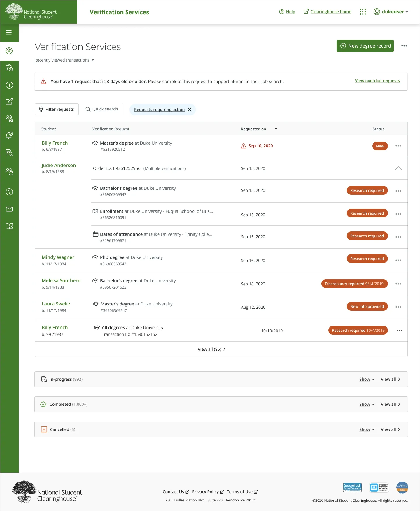Open the people refresh icon in the sidebar
This screenshot has width=420, height=511.
tap(9, 172)
